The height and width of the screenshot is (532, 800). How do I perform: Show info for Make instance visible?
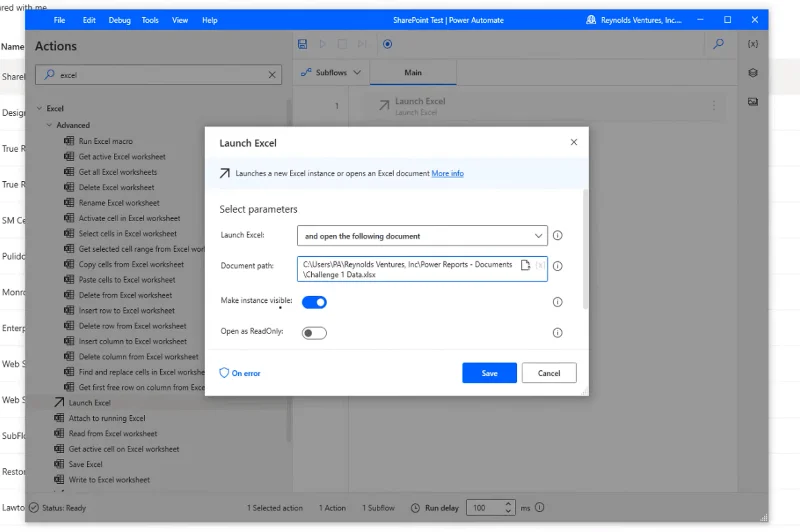coord(558,302)
